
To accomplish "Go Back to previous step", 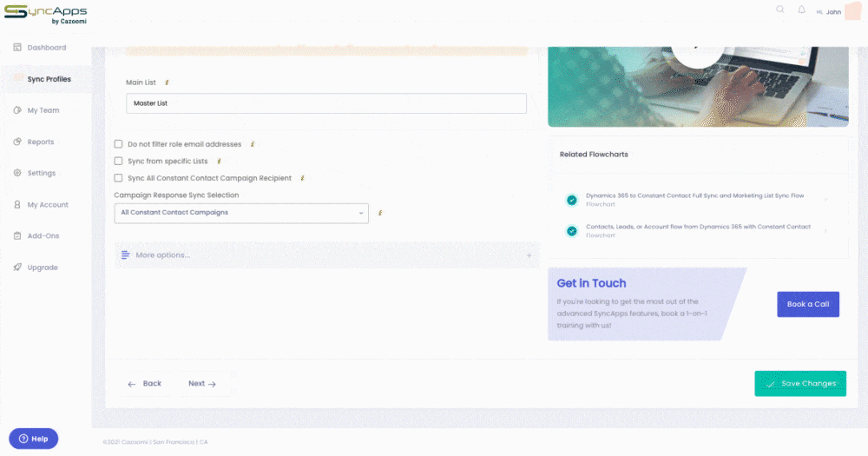I will click(144, 383).
